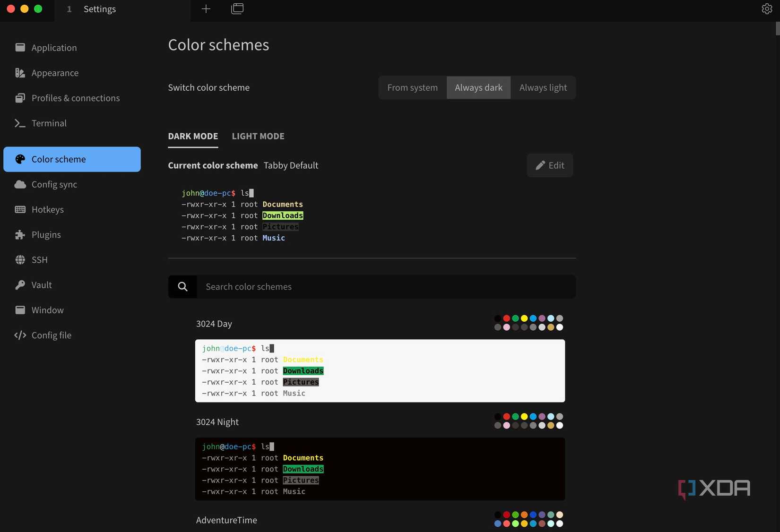This screenshot has height=532, width=780.
Task: Click the Config sync cloud icon
Action: pos(20,184)
